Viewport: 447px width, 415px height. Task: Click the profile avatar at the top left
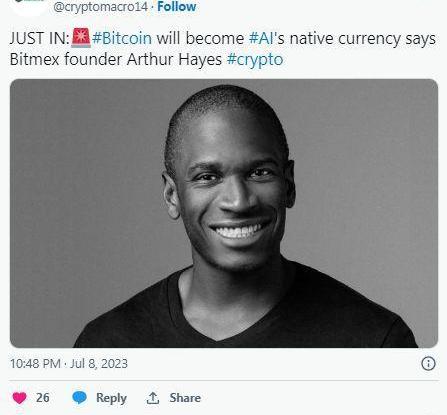point(28,6)
